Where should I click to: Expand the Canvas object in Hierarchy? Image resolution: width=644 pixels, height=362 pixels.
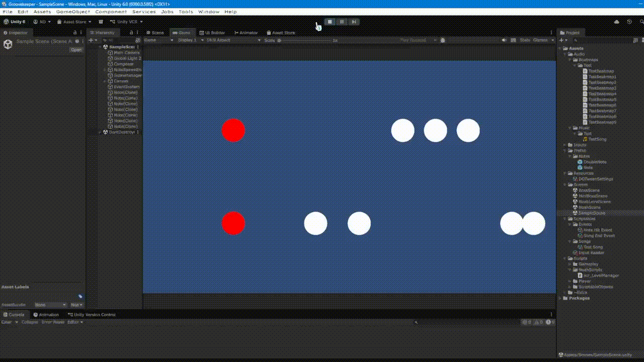tap(105, 81)
